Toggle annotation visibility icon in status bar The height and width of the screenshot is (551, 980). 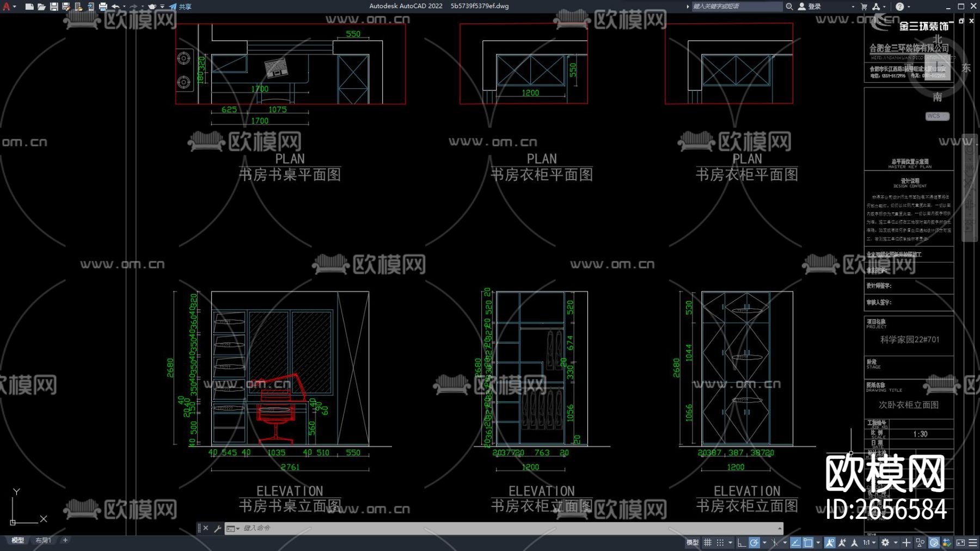point(830,542)
